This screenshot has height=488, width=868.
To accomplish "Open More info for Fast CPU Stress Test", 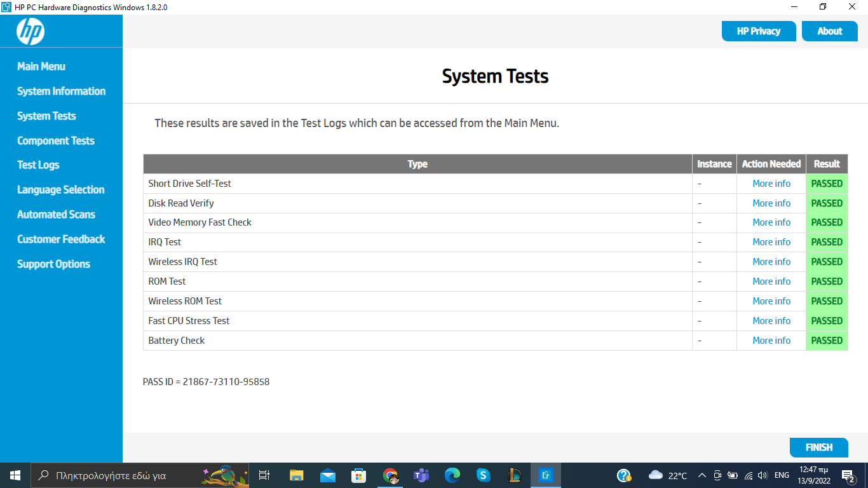I will pyautogui.click(x=771, y=321).
